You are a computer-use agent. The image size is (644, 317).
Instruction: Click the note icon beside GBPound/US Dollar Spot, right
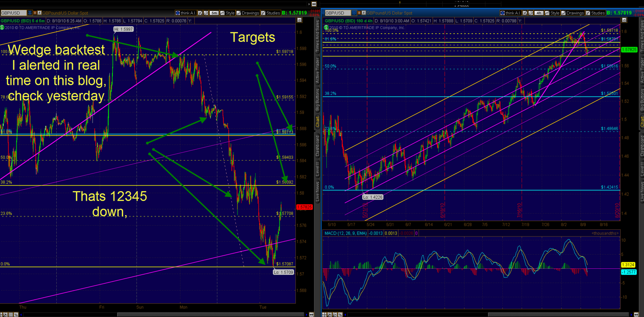click(x=364, y=13)
